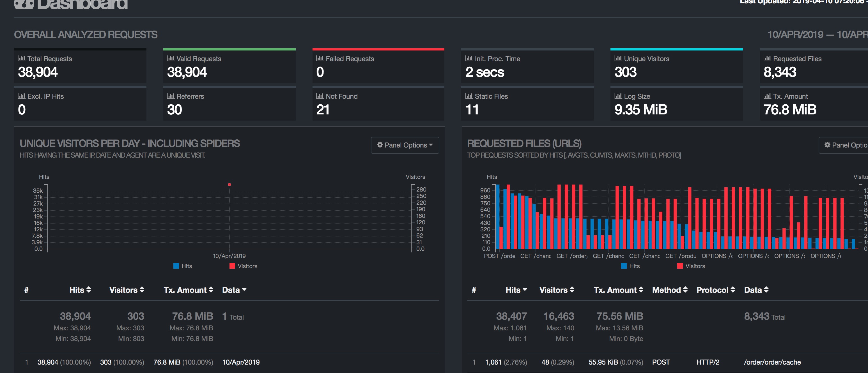Click the POST method cell in row 1
The height and width of the screenshot is (373, 868).
[661, 362]
